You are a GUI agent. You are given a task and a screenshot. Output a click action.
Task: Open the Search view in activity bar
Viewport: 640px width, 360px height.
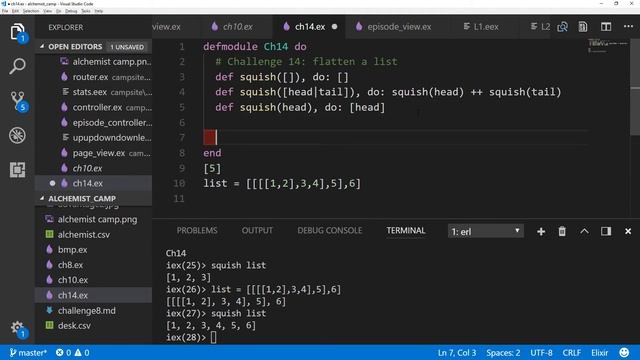(18, 66)
